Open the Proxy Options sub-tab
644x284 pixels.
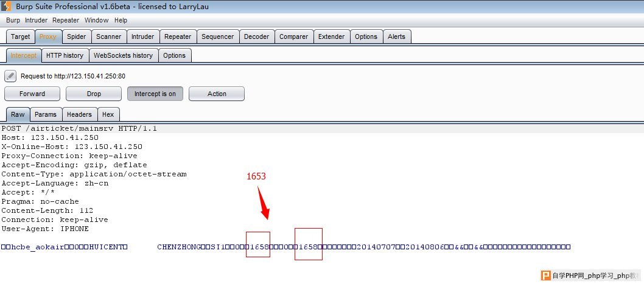(x=175, y=55)
